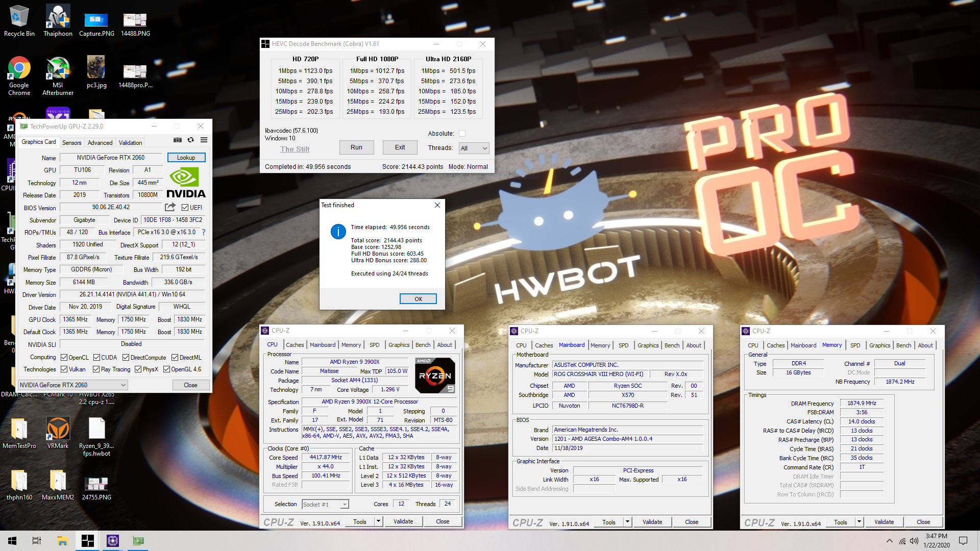The image size is (980, 551).
Task: Open the NVIDIA GeForce RTX 2060 dropdown
Action: [72, 385]
